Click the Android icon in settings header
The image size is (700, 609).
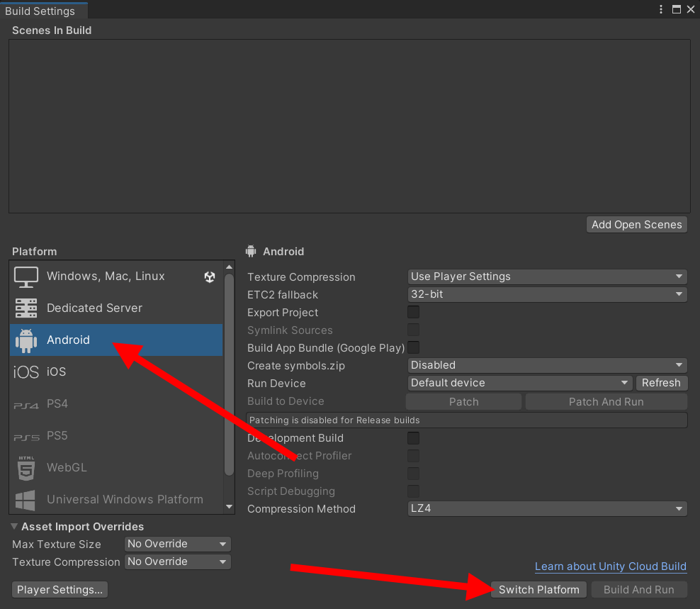pos(251,251)
